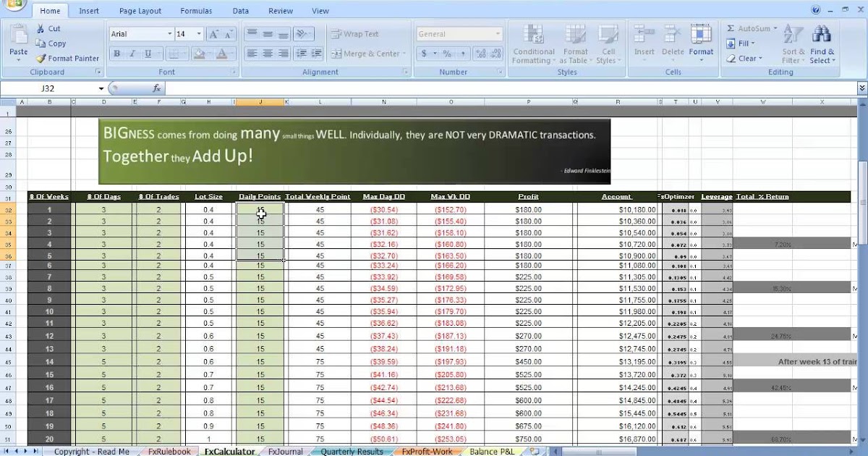Open Conditional Formatting in the Styles group

(533, 45)
